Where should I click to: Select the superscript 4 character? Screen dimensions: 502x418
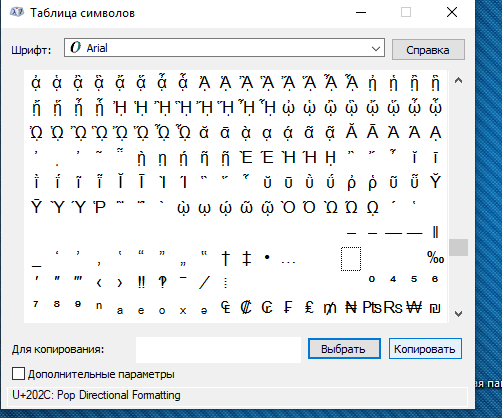pos(393,279)
